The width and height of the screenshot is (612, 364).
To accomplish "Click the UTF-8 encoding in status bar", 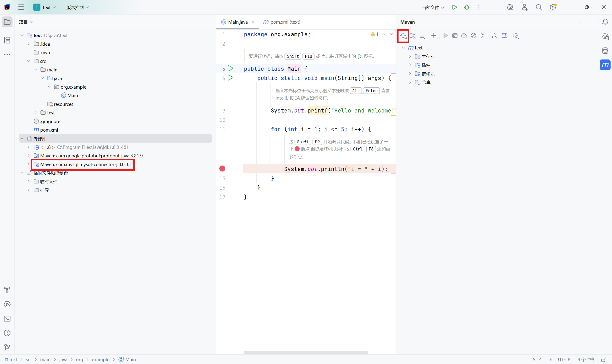I will 564,360.
